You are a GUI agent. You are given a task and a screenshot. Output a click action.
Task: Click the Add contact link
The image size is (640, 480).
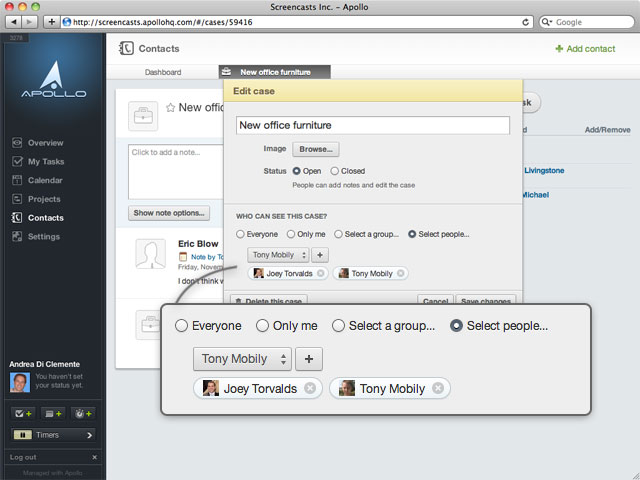[x=585, y=49]
